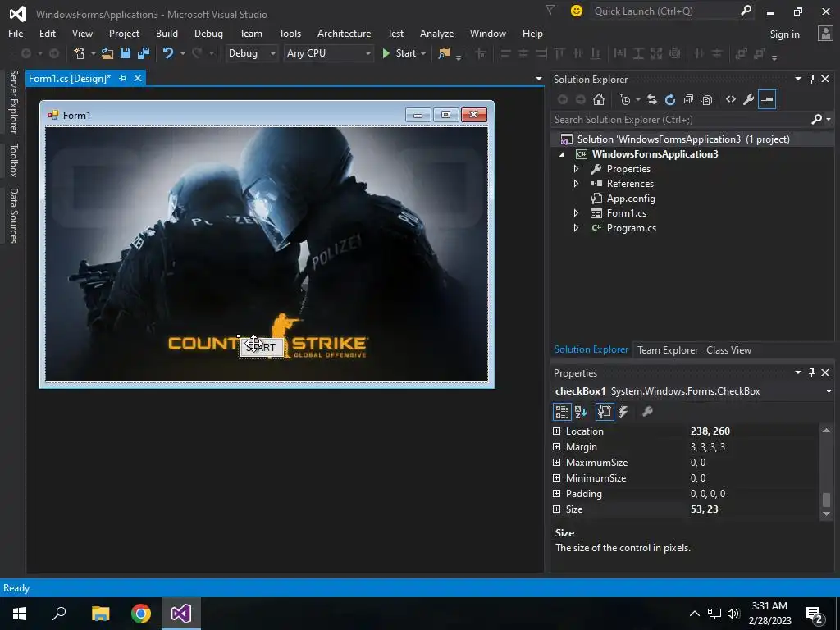The image size is (840, 630).
Task: Open the Analyze menu
Action: coord(436,33)
